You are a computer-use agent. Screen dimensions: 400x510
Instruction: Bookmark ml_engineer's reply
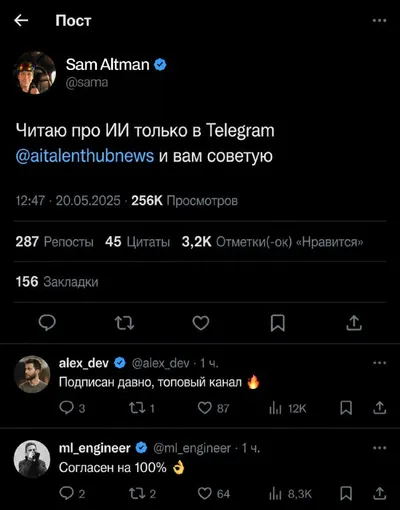(346, 493)
